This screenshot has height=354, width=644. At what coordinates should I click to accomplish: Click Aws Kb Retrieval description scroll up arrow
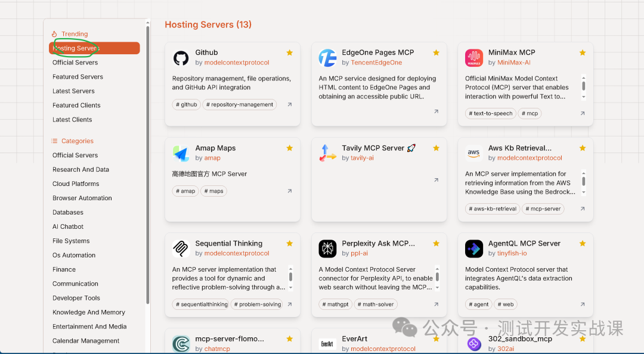point(584,173)
